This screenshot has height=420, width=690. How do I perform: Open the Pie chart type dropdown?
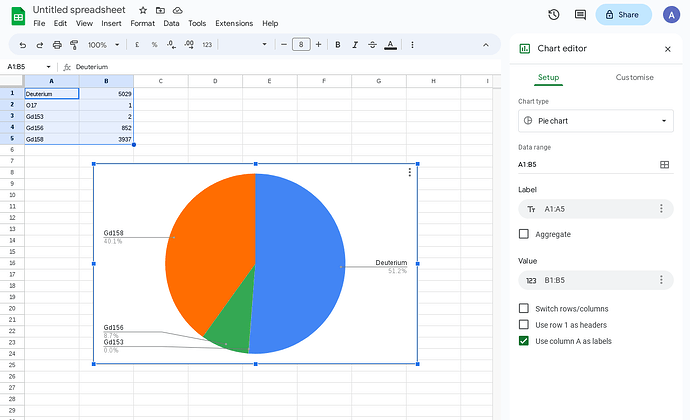[596, 121]
